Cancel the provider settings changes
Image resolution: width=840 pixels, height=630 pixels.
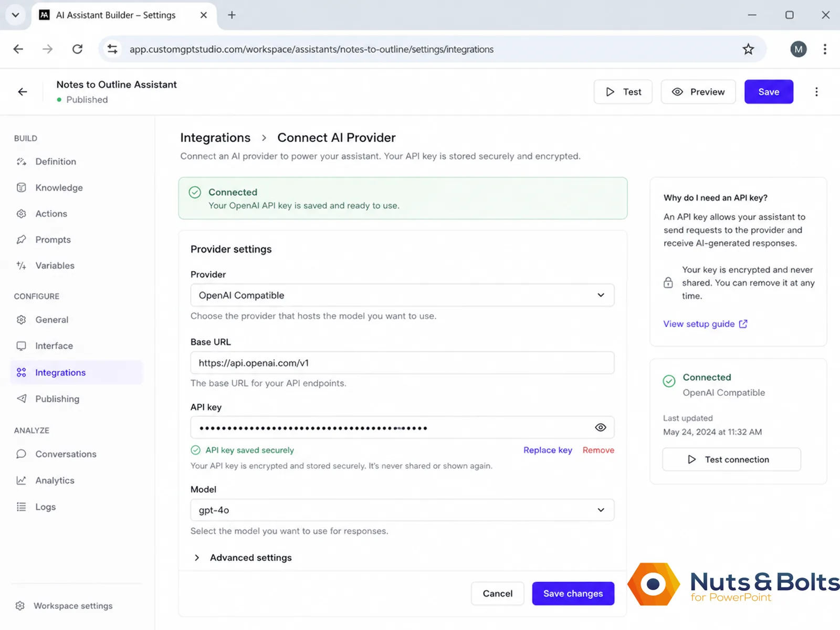click(x=497, y=594)
